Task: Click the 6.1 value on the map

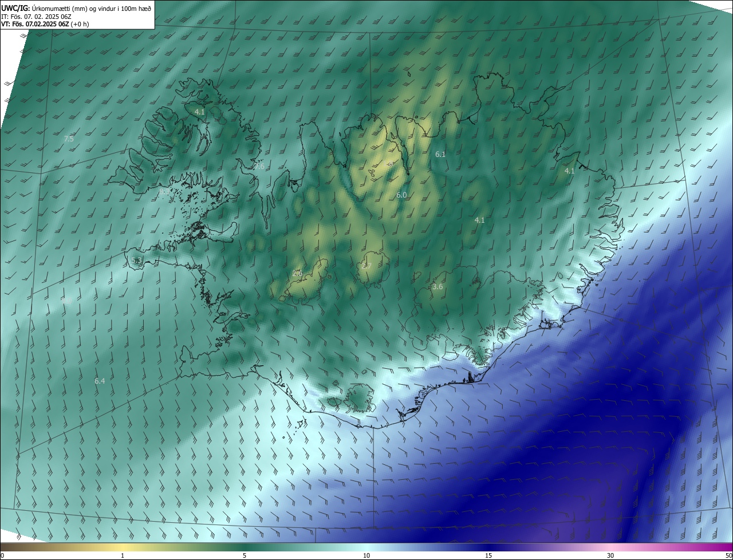Action: click(x=440, y=155)
